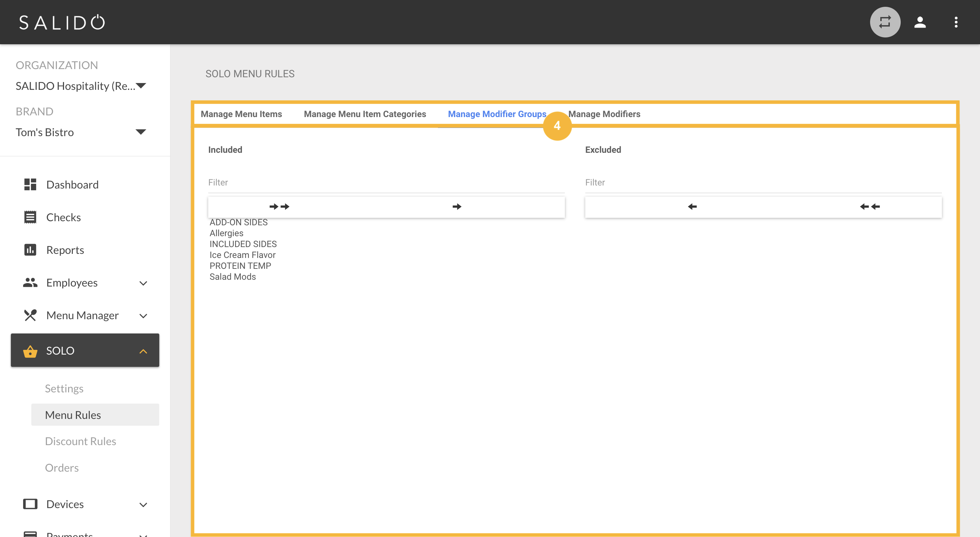The image size is (980, 537).
Task: Expand the Employees section chevron
Action: tap(143, 283)
